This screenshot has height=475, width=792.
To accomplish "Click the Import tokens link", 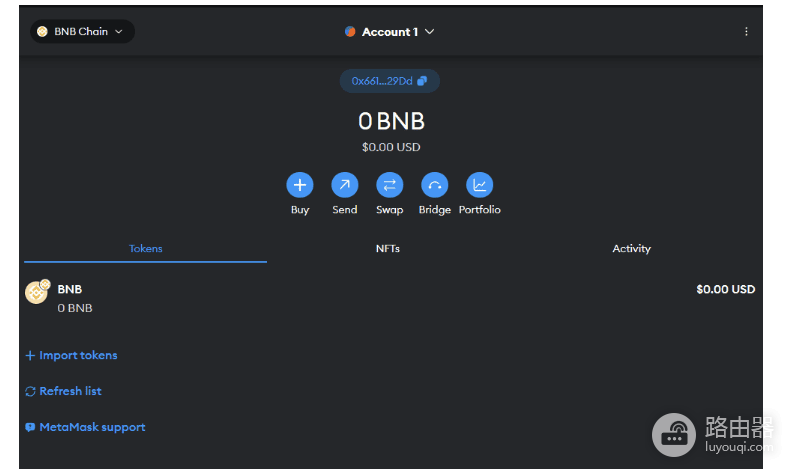I will (x=71, y=355).
